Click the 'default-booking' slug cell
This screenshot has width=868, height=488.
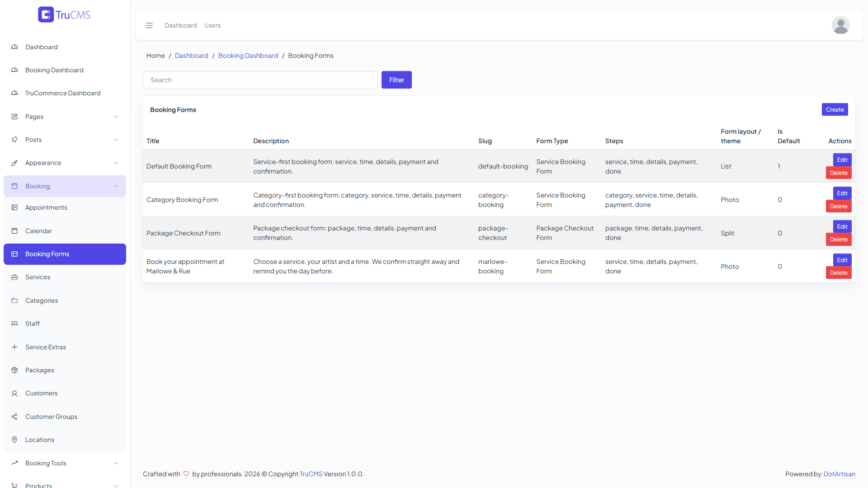[x=503, y=166]
